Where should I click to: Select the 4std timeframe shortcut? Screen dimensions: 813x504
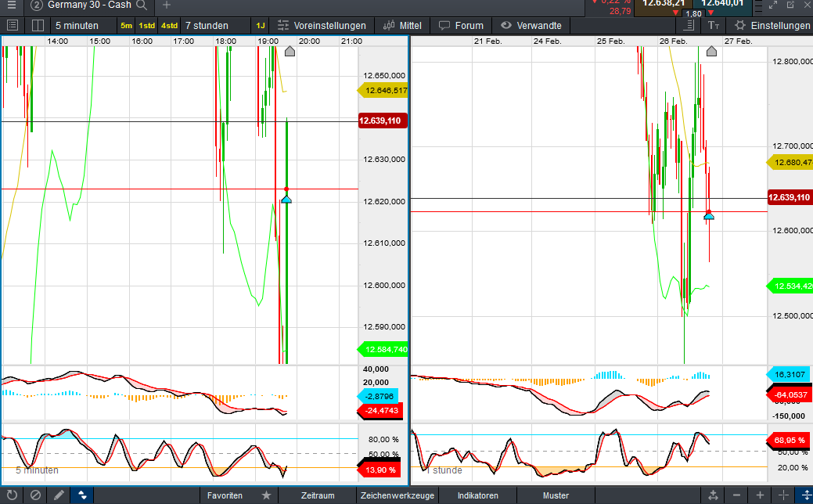pyautogui.click(x=169, y=25)
